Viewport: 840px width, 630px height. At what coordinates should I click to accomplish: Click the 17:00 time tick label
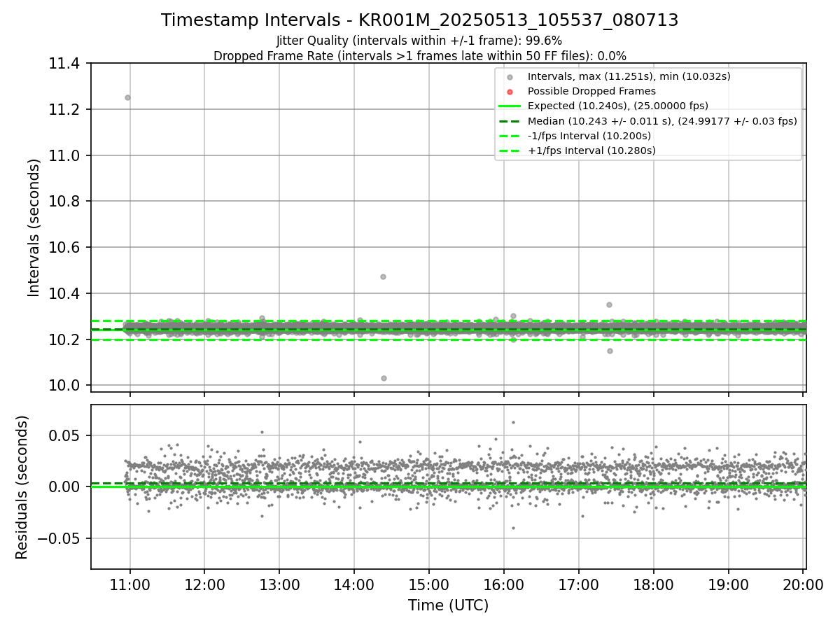[579, 584]
